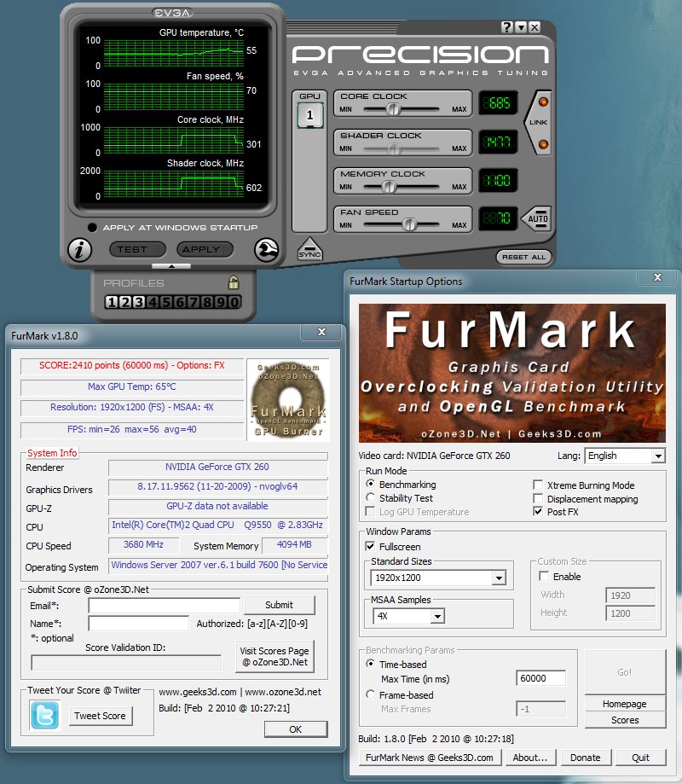The height and width of the screenshot is (784, 682).
Task: Minimize Precision with the down arrow icon
Action: pyautogui.click(x=521, y=27)
